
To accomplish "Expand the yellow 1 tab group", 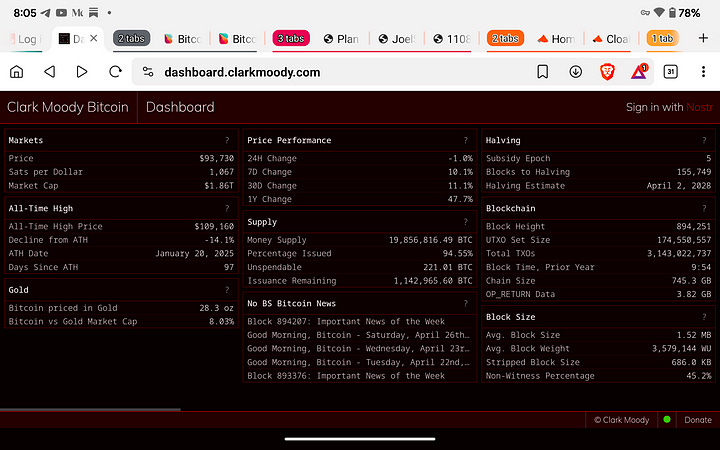I will point(662,39).
